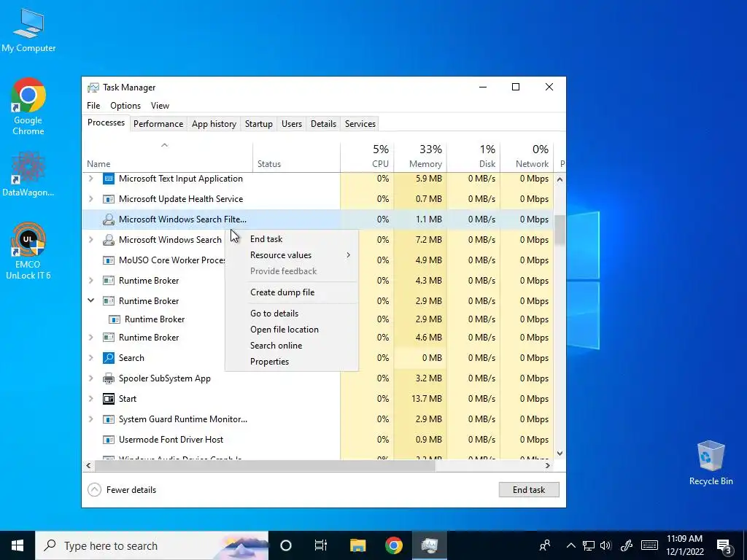Sort by the Status column header
Viewport: 747px width, 560px height.
pyautogui.click(x=296, y=157)
